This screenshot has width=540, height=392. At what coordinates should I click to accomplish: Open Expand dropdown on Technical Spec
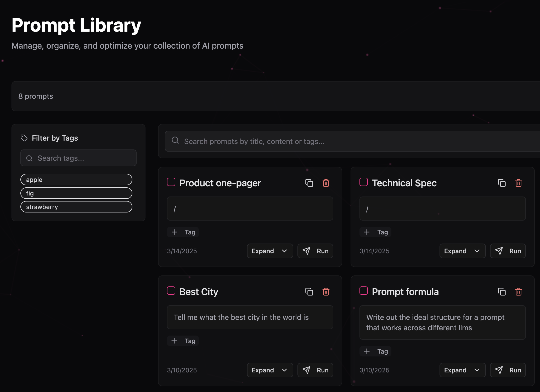462,251
